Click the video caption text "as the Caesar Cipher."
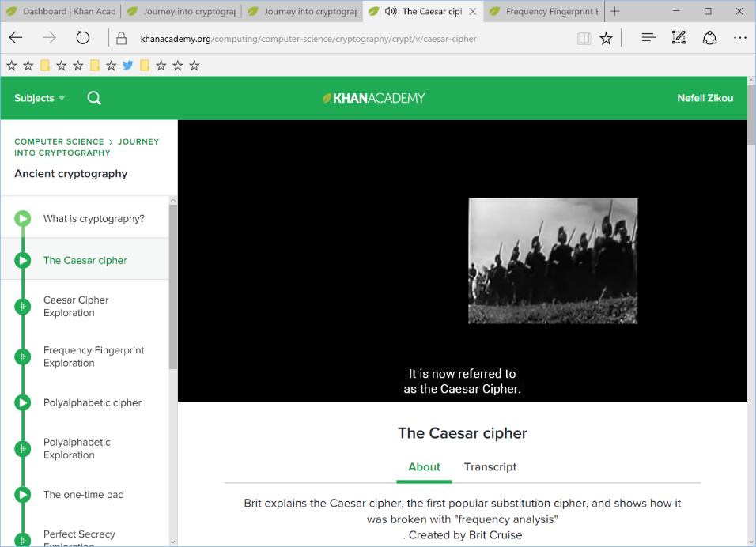 pyautogui.click(x=462, y=389)
